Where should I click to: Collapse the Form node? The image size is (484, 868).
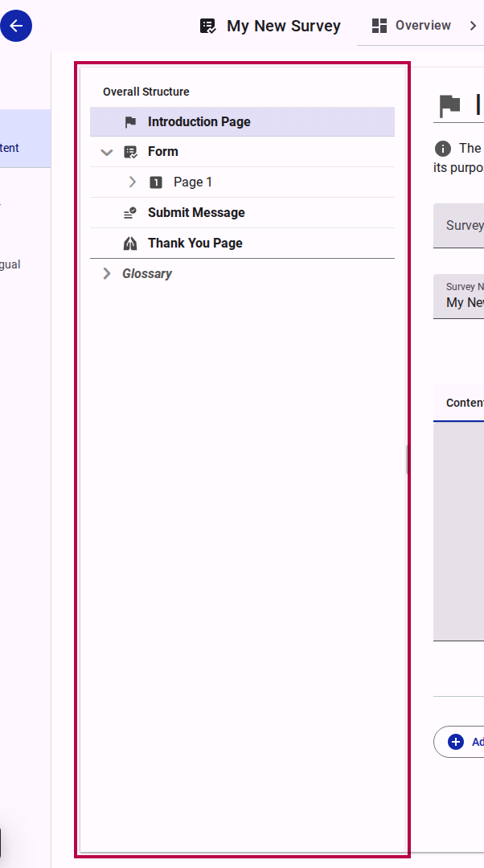pos(107,152)
